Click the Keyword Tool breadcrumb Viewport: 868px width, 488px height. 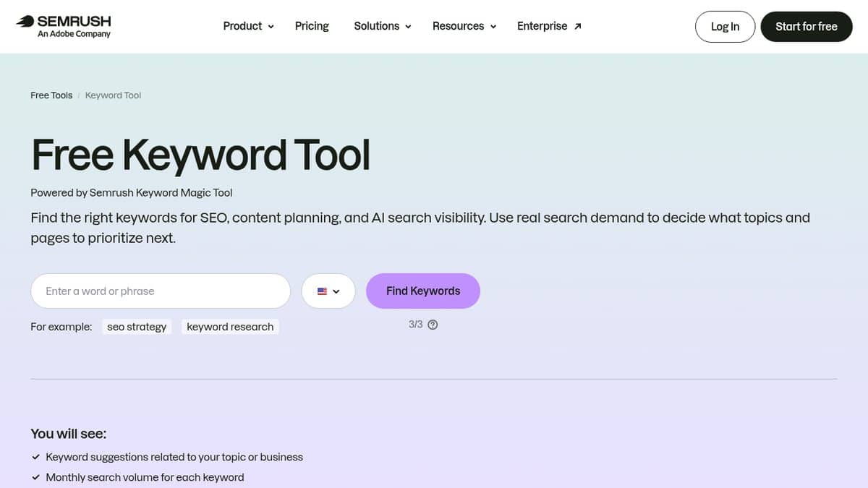(113, 95)
